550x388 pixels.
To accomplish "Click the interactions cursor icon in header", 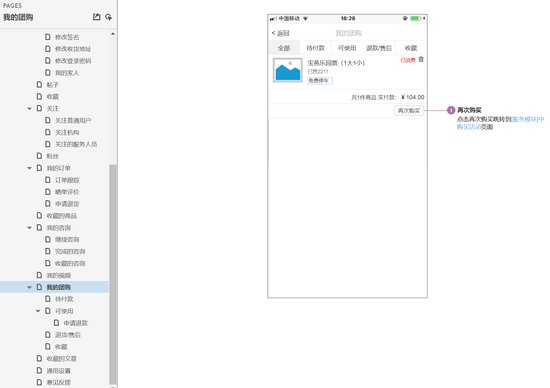I will [x=108, y=17].
